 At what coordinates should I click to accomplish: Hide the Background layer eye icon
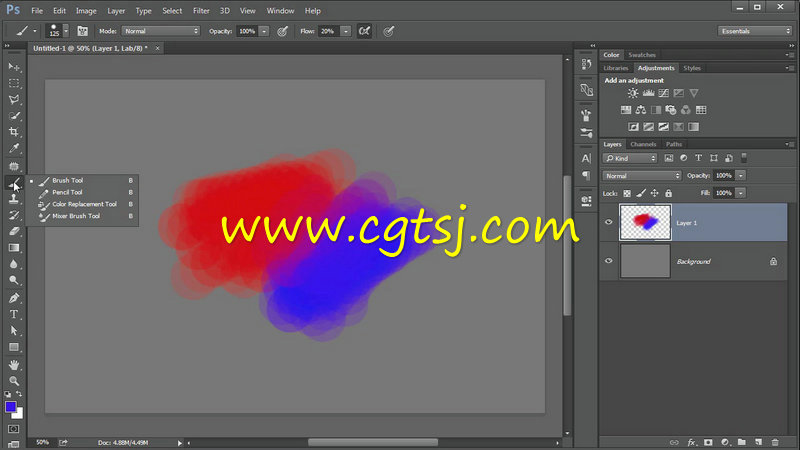pyautogui.click(x=608, y=261)
